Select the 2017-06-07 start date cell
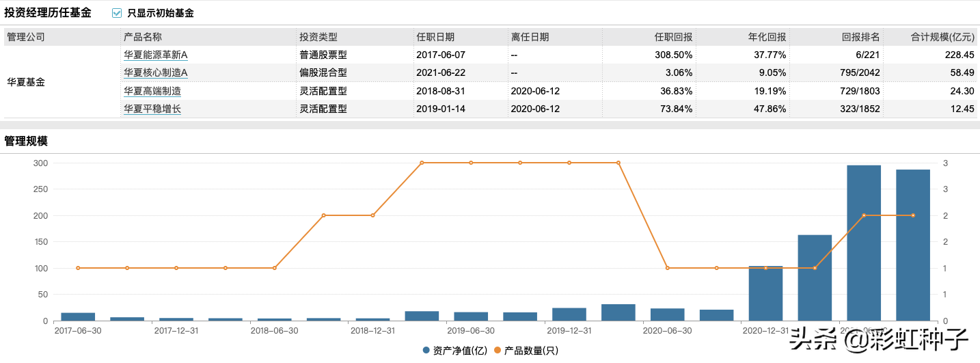980x363 pixels. pos(441,55)
